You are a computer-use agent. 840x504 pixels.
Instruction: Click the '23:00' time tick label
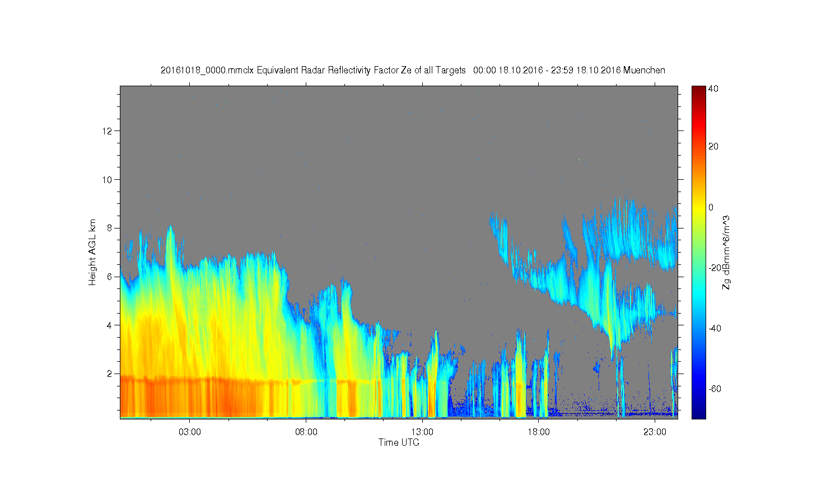tap(655, 432)
